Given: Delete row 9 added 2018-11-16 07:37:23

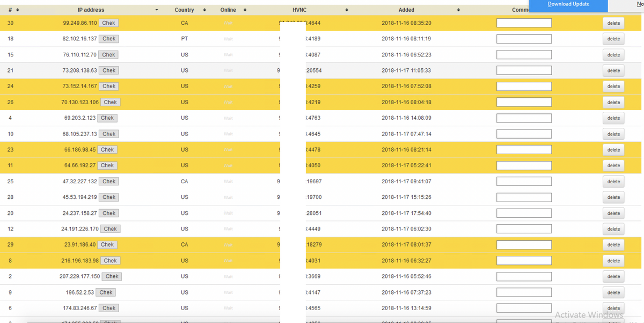Looking at the screenshot, I should (613, 292).
